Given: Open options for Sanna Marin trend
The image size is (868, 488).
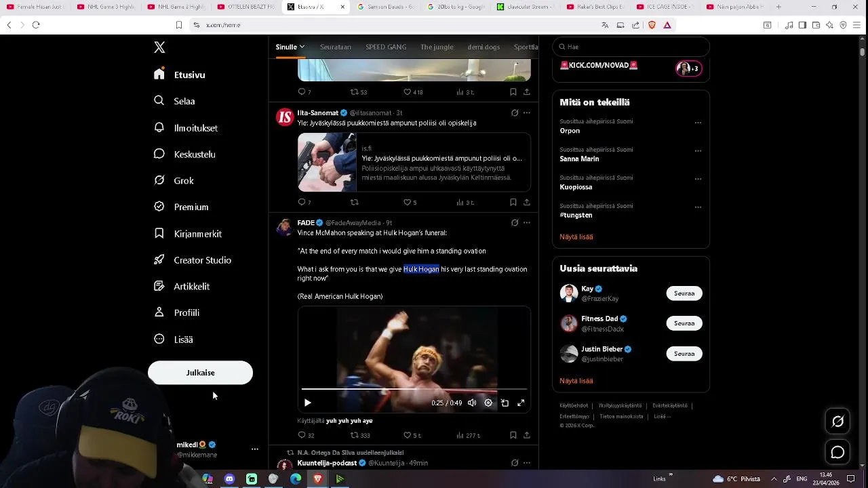Looking at the screenshot, I should pos(698,150).
